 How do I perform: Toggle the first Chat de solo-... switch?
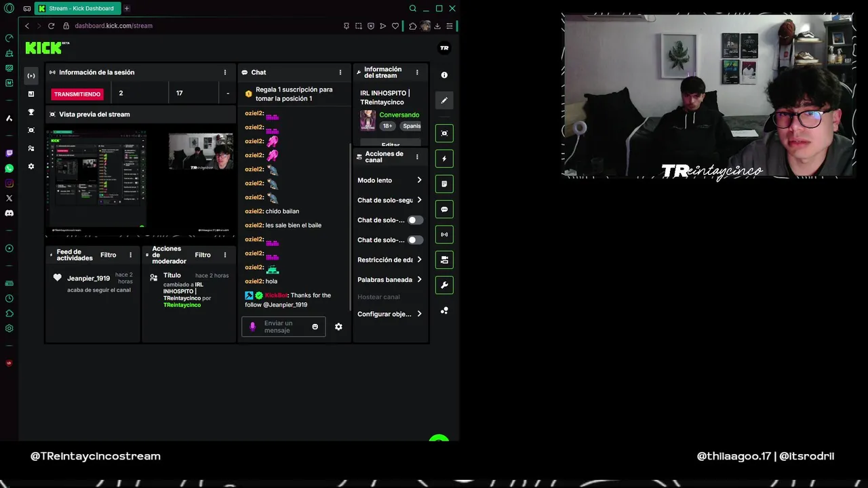[x=415, y=220]
